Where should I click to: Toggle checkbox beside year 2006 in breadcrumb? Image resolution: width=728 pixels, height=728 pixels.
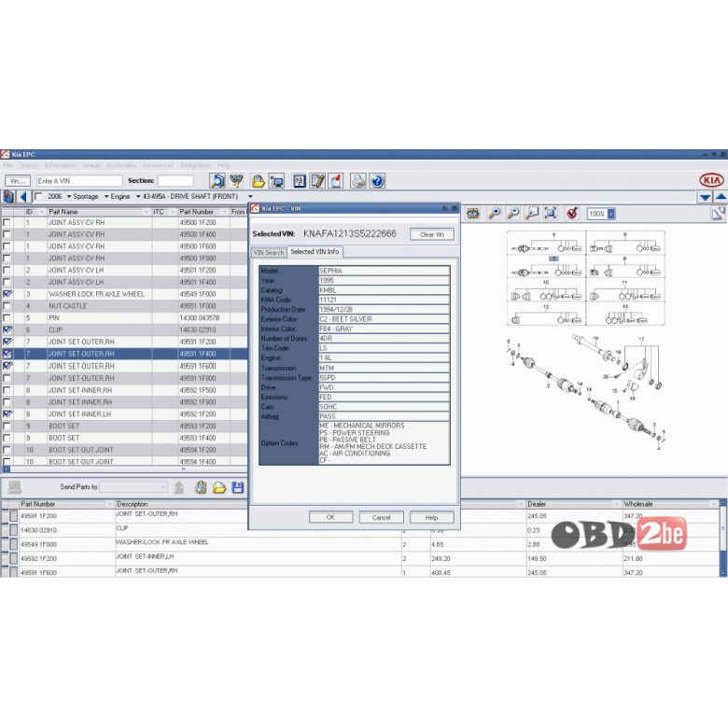pos(38,196)
